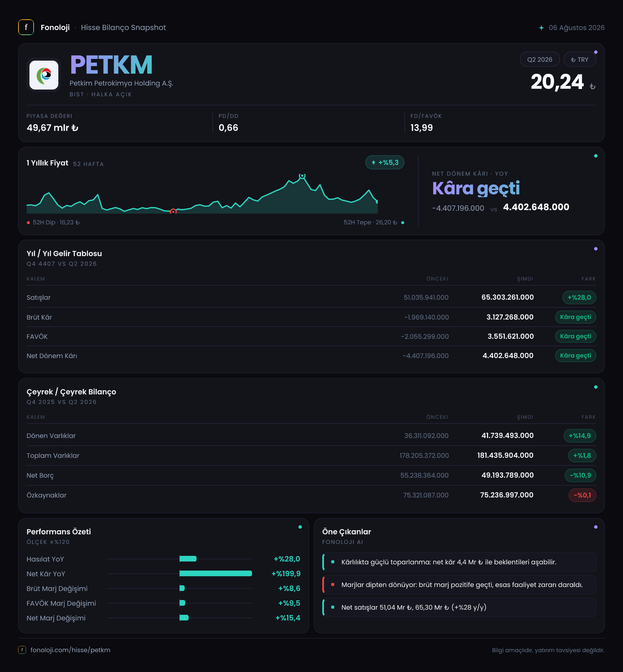Click the FD/FAVÖK value 13,99
The width and height of the screenshot is (623, 672).
[x=421, y=128]
